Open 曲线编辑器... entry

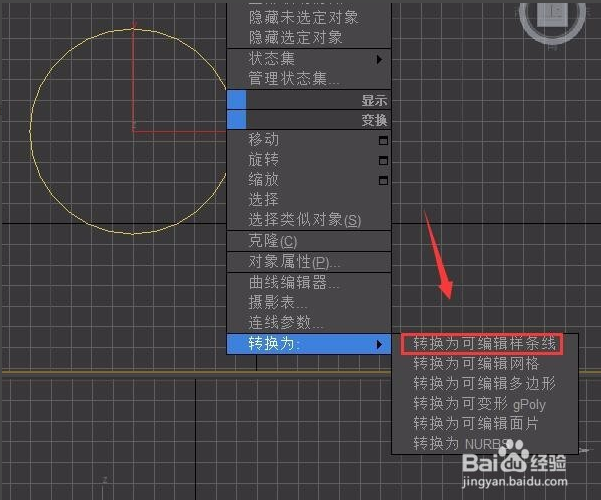309,283
